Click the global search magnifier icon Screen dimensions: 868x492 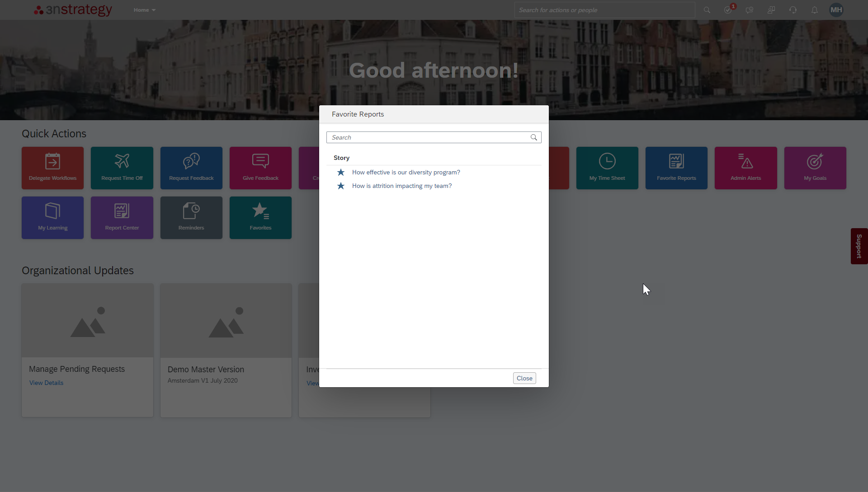(707, 10)
